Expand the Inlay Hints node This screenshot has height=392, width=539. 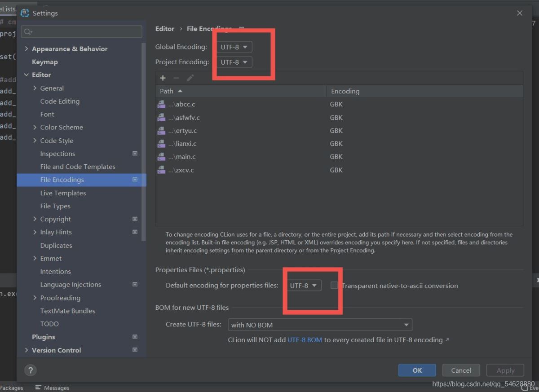(x=35, y=232)
